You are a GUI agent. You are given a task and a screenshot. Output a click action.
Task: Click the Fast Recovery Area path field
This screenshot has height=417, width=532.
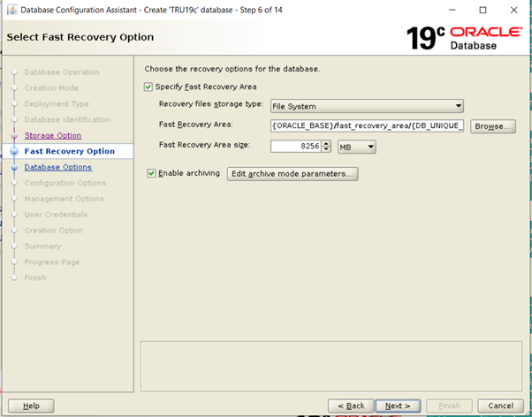pyautogui.click(x=368, y=126)
